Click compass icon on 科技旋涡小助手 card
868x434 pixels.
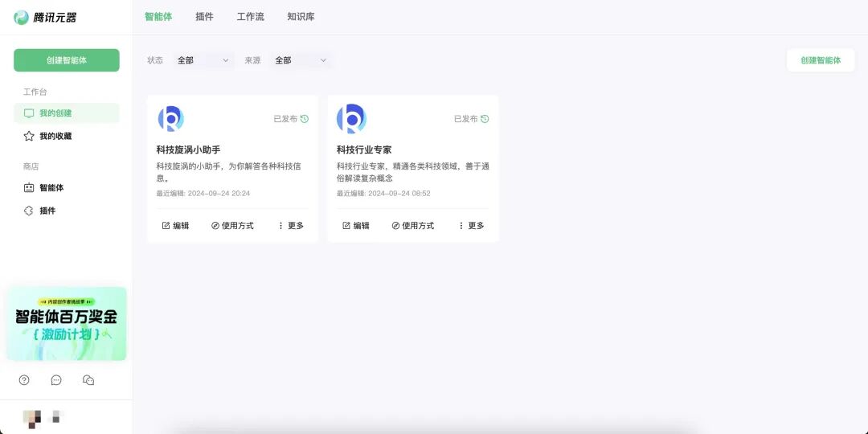coord(215,225)
